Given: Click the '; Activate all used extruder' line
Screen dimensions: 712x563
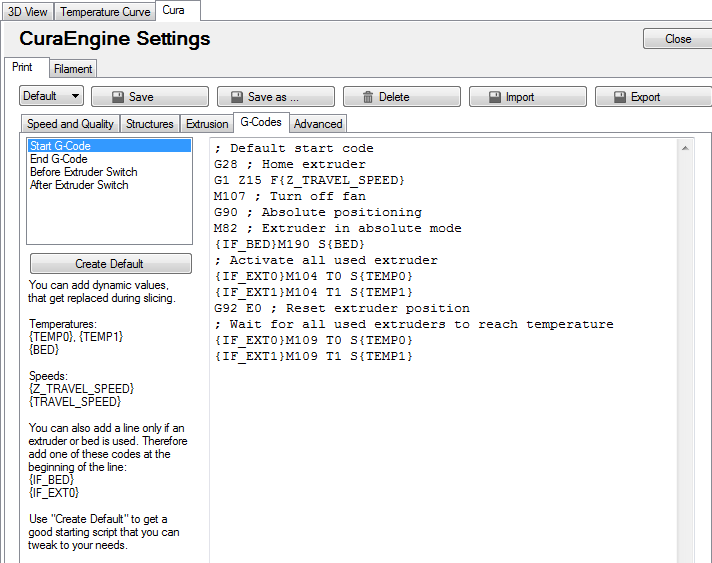Looking at the screenshot, I should [326, 260].
